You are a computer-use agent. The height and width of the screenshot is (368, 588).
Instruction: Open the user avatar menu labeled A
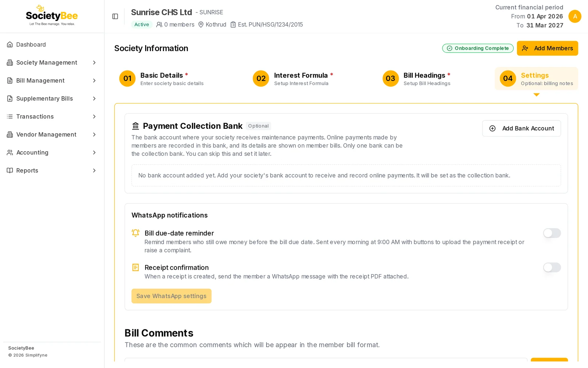click(x=575, y=17)
